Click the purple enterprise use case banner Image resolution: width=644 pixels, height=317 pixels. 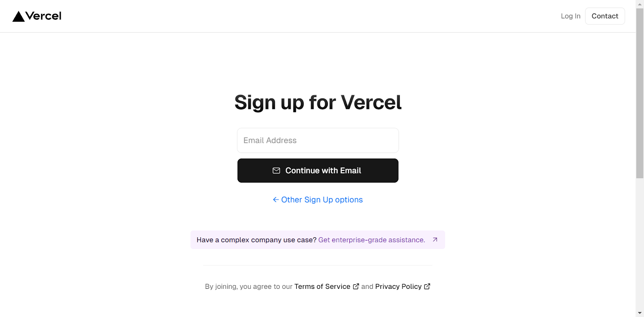[318, 239]
